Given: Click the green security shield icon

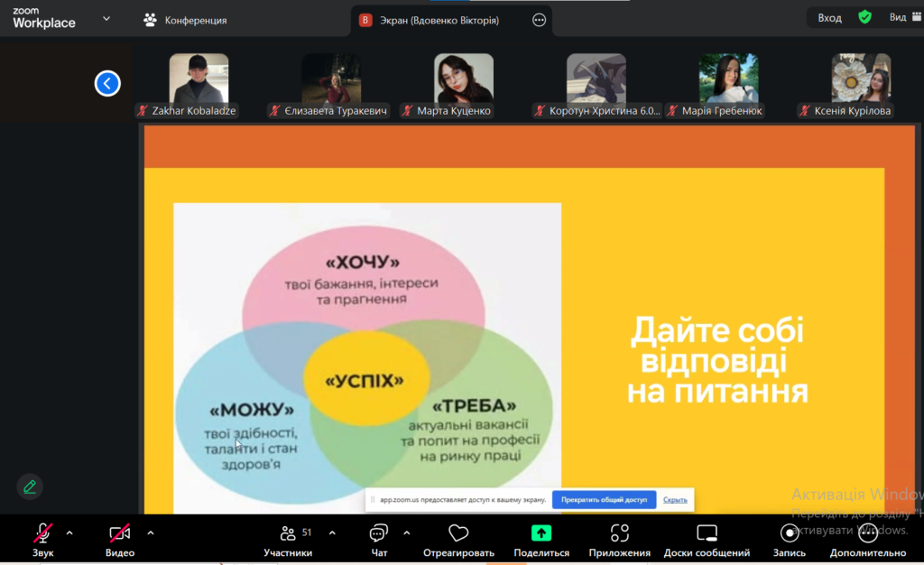Looking at the screenshot, I should tap(864, 17).
